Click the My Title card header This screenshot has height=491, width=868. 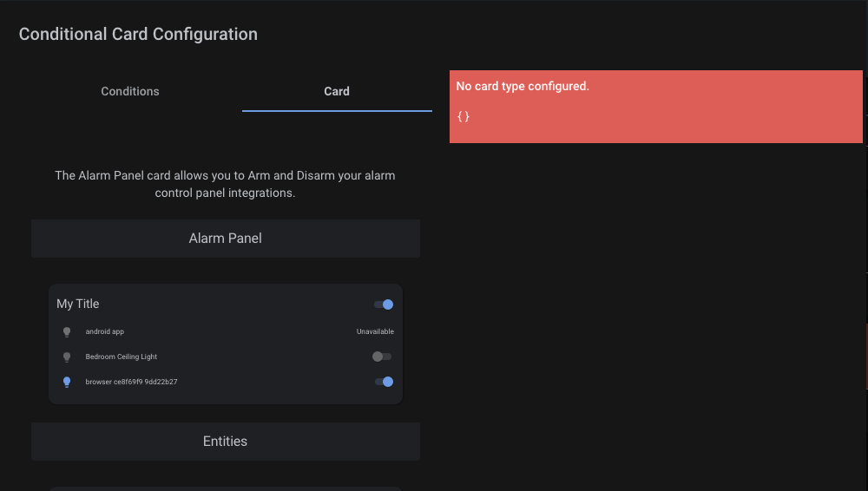click(x=78, y=304)
